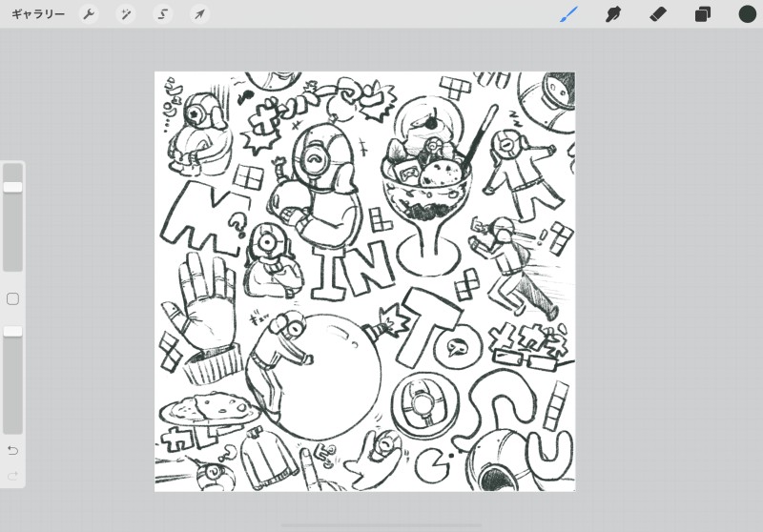Open the Adjustments magic wand menu
This screenshot has width=763, height=532.
[126, 14]
